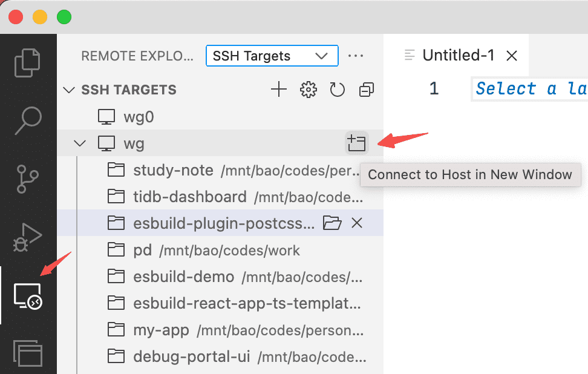Image resolution: width=588 pixels, height=374 pixels.
Task: Click the Remote Explorer activity bar icon
Action: click(28, 295)
